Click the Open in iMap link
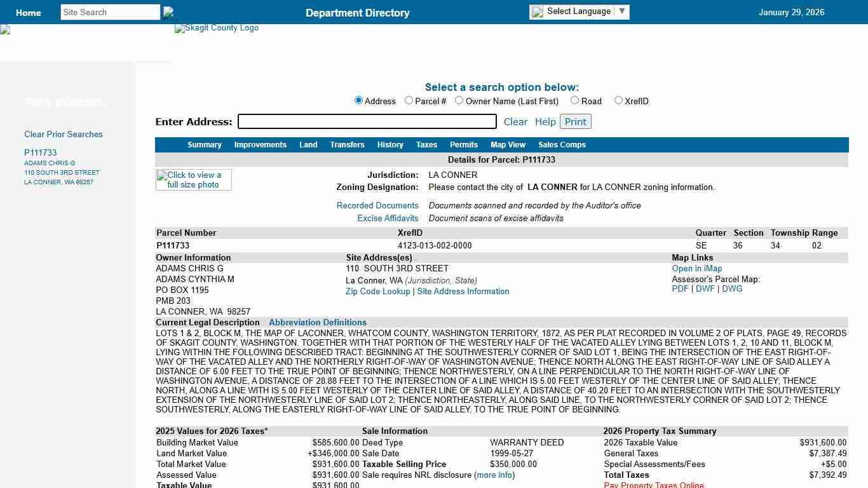The height and width of the screenshot is (488, 868). 697,269
